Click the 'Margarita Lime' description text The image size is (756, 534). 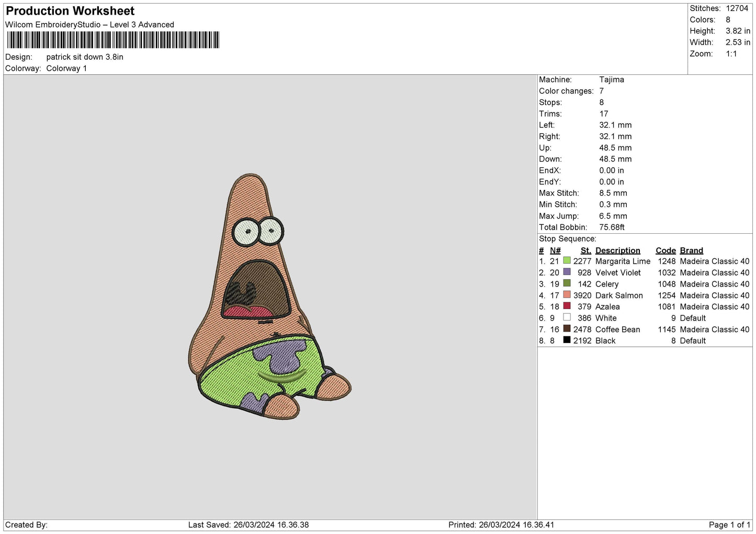point(623,262)
